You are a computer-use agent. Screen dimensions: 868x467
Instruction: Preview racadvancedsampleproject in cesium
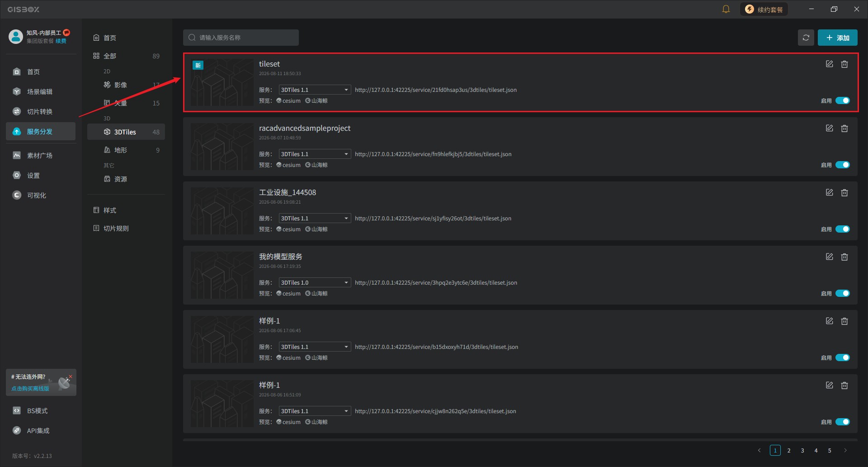(288, 165)
